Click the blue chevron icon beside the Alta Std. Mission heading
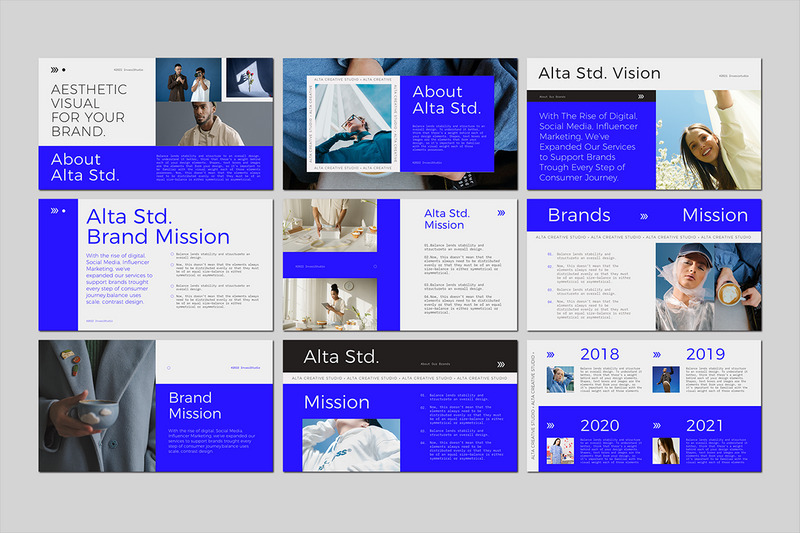The image size is (800, 533). click(501, 213)
